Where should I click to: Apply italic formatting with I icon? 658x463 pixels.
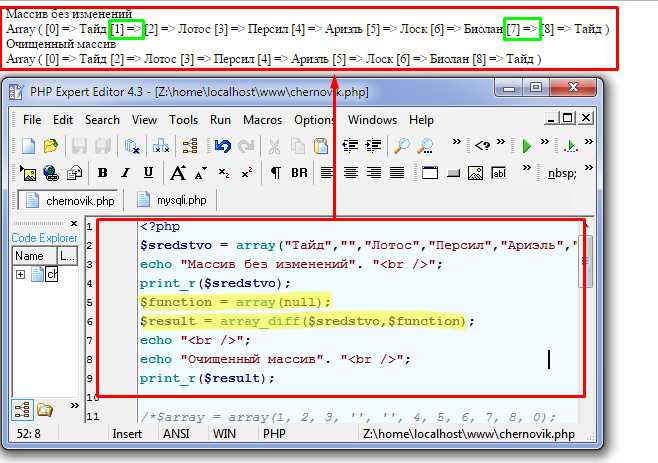tap(125, 173)
